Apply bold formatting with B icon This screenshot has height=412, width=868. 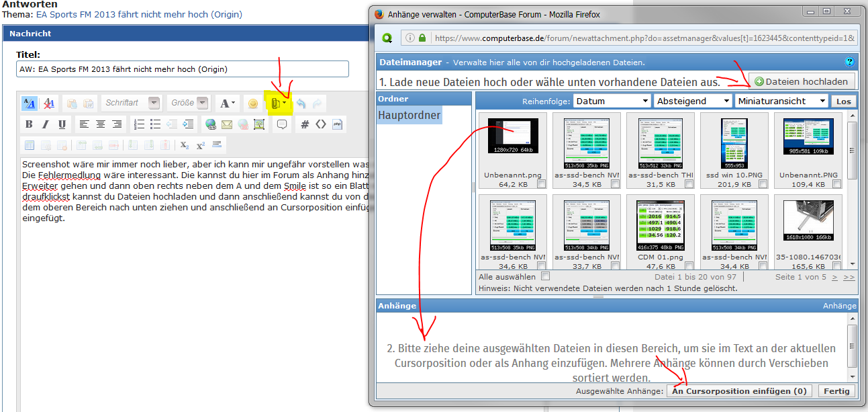click(29, 124)
